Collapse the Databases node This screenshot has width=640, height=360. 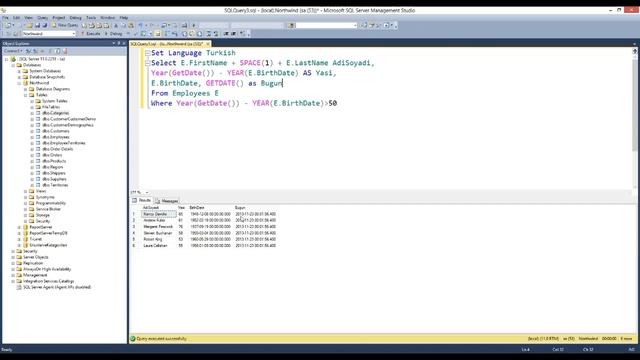coord(13,65)
